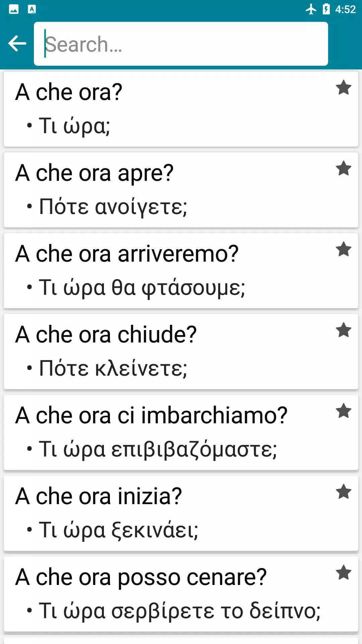The width and height of the screenshot is (362, 644).
Task: Tap Greek translation "Πότε ανοίγετε;"
Action: (x=113, y=207)
